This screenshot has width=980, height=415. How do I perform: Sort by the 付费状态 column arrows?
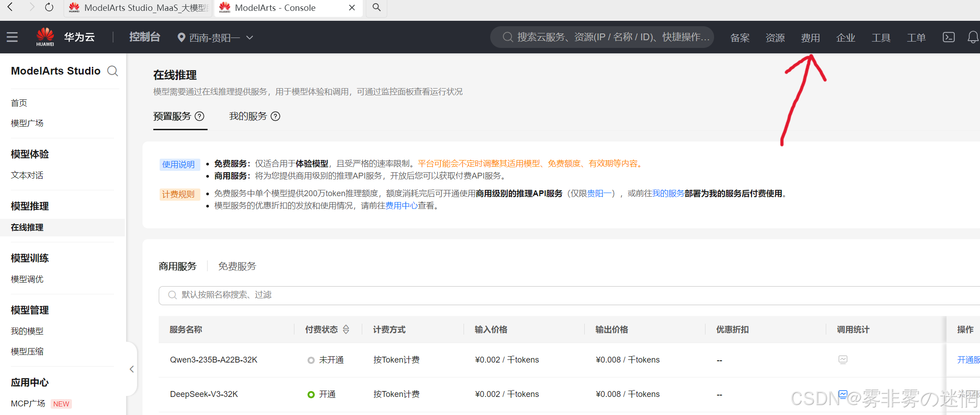pyautogui.click(x=346, y=330)
